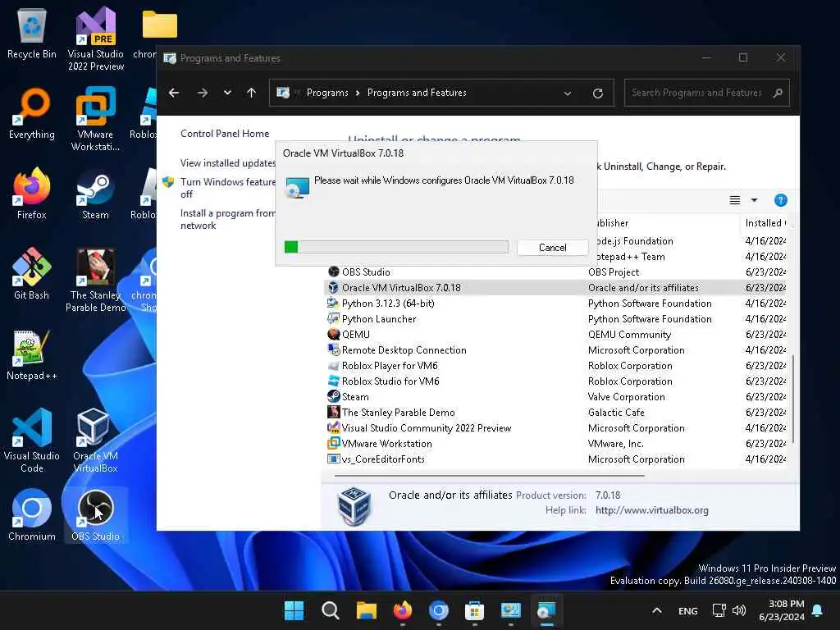840x630 pixels.
Task: Open View installed updates link
Action: [x=228, y=163]
